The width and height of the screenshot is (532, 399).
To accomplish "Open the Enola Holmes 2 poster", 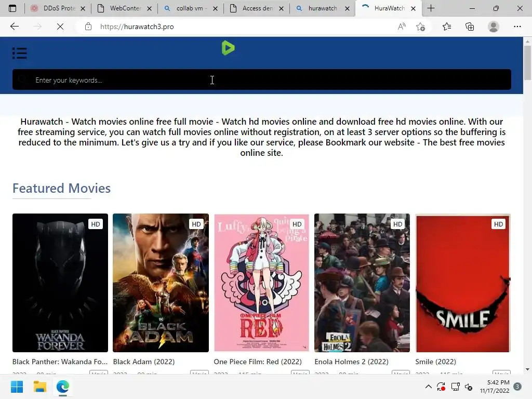I will coord(362,283).
